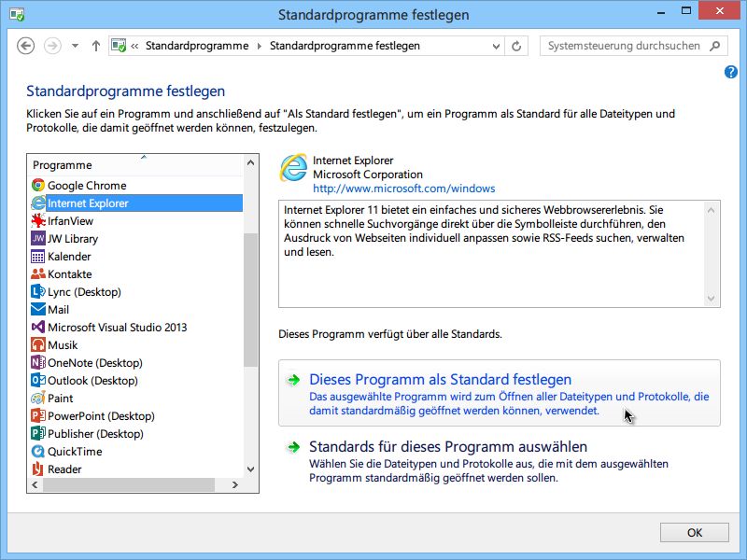Confirm with the OK button
The width and height of the screenshot is (747, 560).
[x=694, y=532]
